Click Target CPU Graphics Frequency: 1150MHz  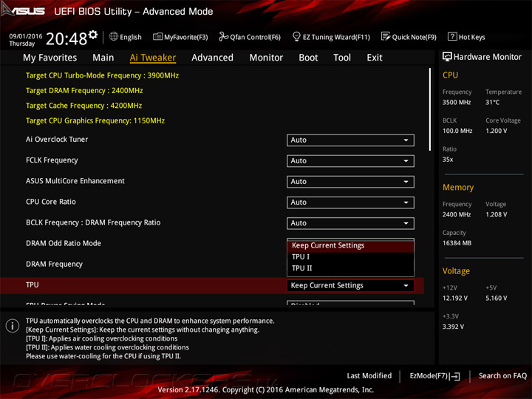[95, 120]
